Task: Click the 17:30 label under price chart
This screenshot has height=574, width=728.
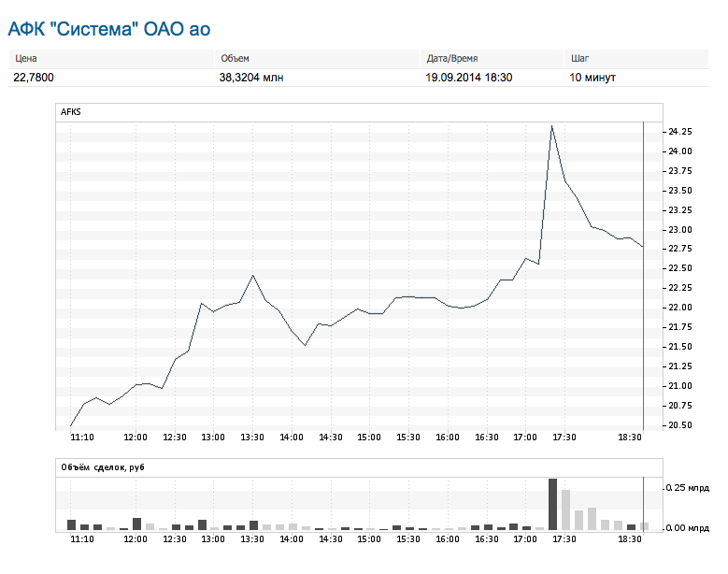Action: pyautogui.click(x=564, y=437)
